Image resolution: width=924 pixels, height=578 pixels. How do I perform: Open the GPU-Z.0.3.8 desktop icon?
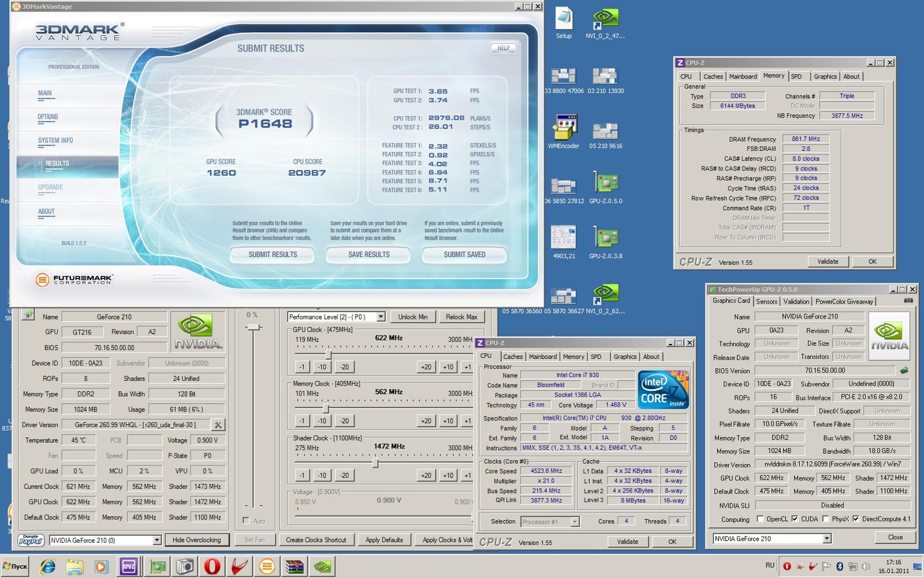pyautogui.click(x=605, y=243)
